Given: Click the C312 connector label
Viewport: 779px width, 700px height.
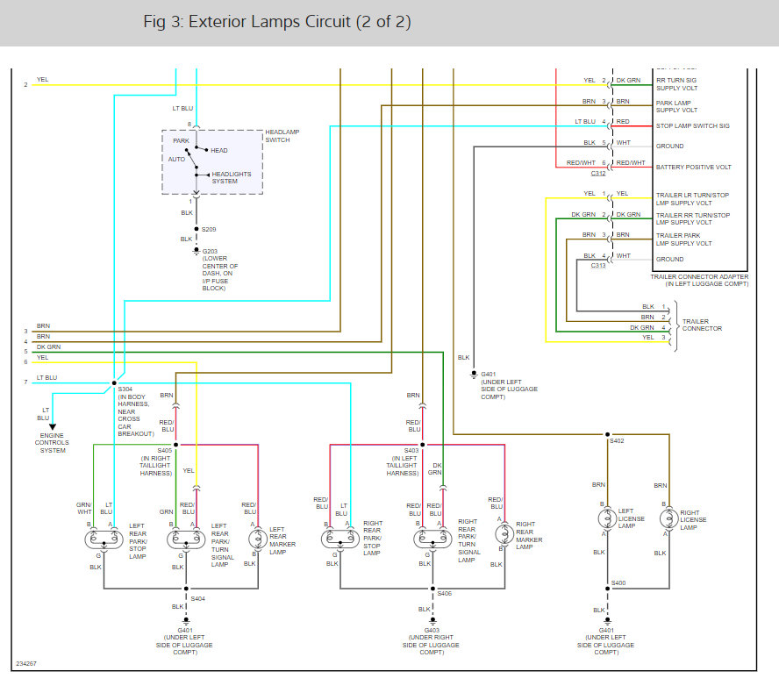Looking at the screenshot, I should pyautogui.click(x=598, y=174).
